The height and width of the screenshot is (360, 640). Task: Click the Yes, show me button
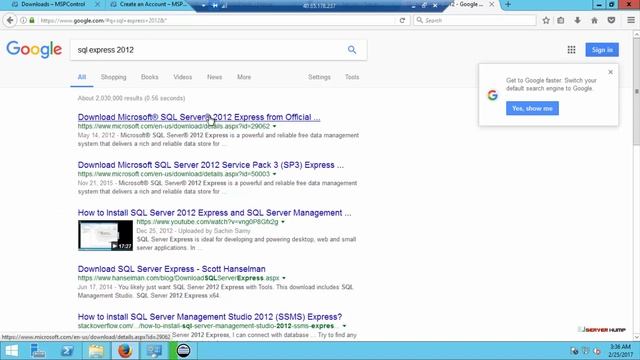pos(532,109)
